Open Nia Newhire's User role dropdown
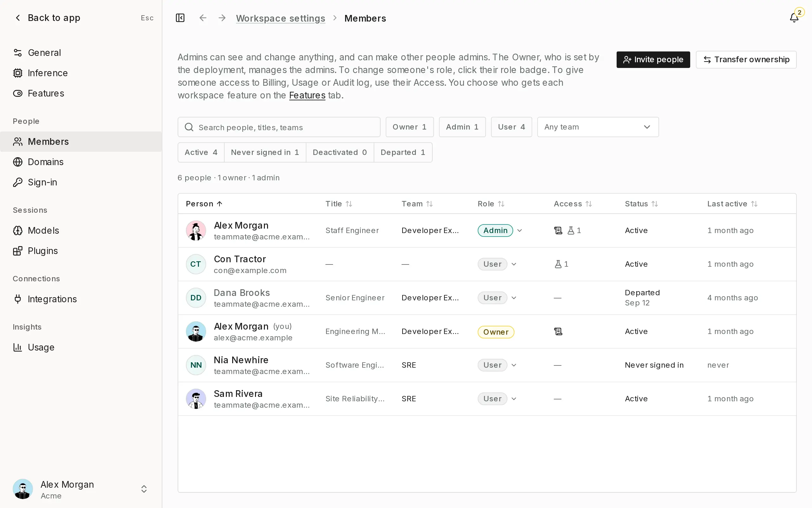This screenshot has width=812, height=508. (x=497, y=365)
